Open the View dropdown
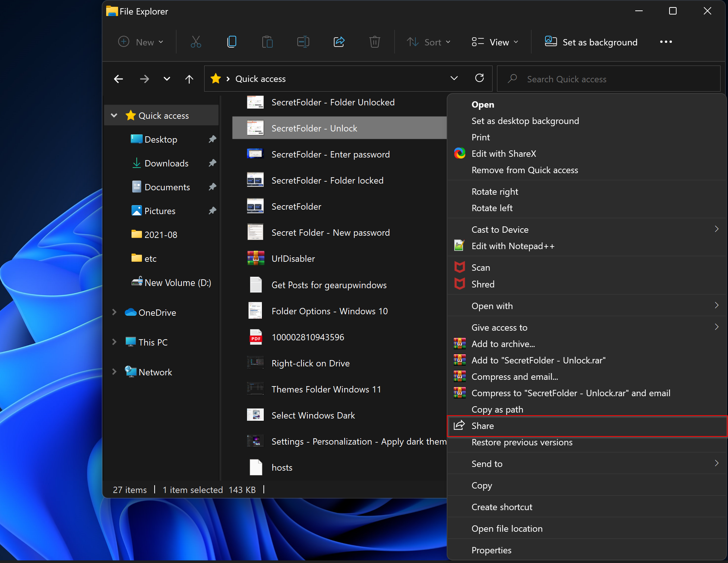Viewport: 728px width, 563px height. (495, 42)
